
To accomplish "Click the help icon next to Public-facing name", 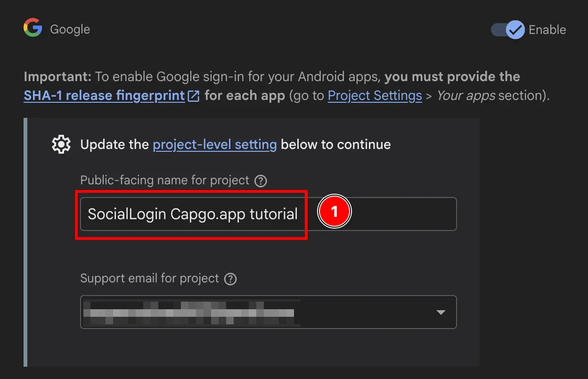I will (x=261, y=181).
